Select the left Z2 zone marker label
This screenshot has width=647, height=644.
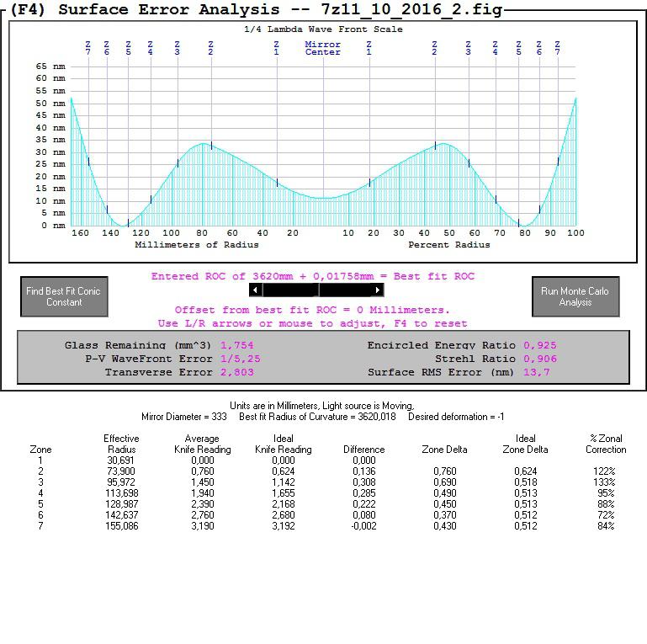click(x=210, y=48)
